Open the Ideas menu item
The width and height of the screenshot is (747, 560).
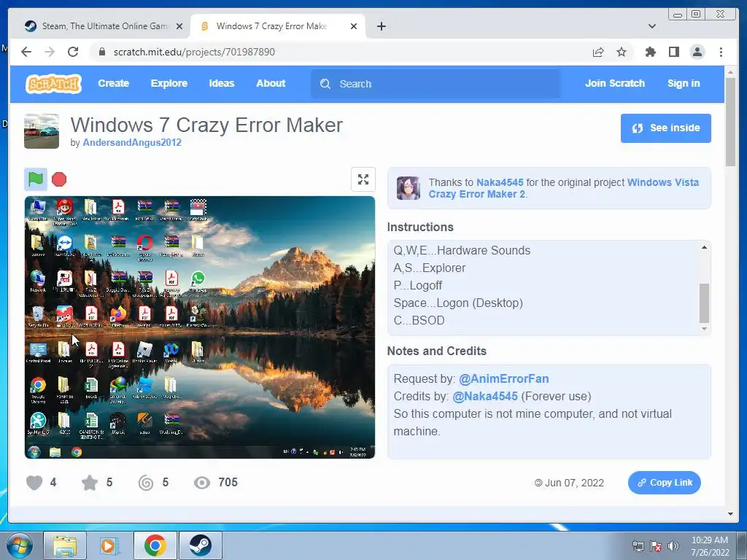click(x=222, y=83)
